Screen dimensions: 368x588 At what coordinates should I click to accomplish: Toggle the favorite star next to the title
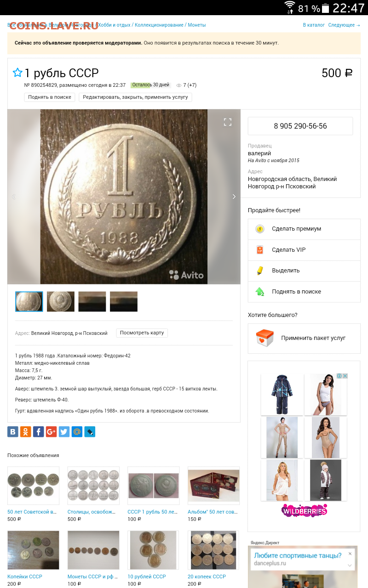click(x=17, y=73)
